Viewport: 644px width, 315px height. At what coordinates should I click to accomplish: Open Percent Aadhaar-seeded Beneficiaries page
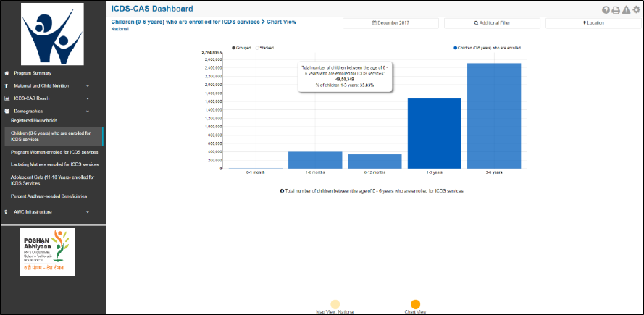click(49, 196)
